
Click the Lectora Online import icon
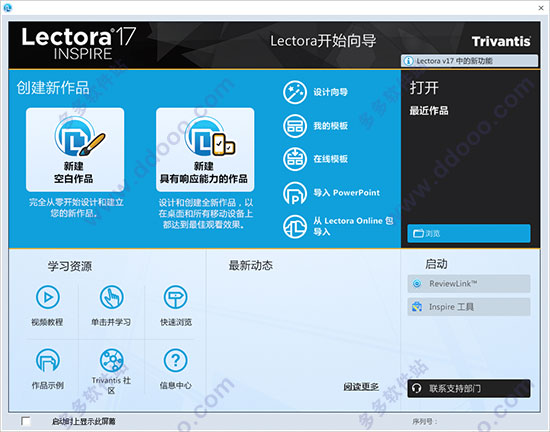click(295, 227)
